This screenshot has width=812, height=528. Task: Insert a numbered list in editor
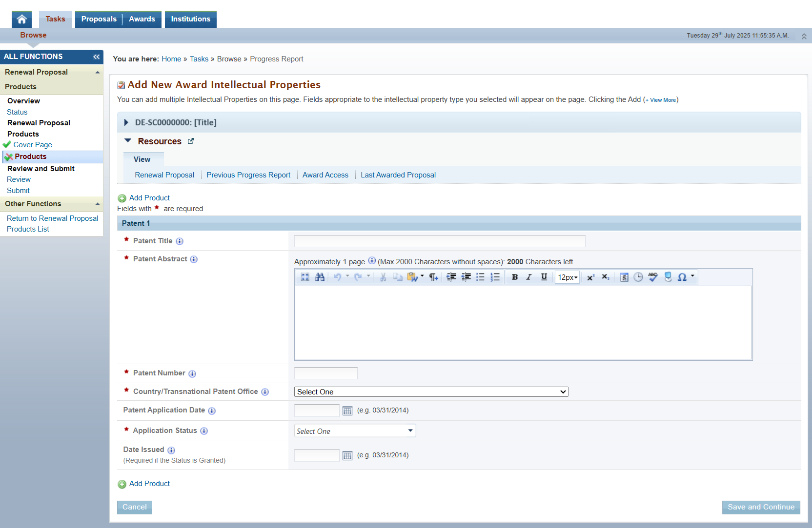click(x=495, y=277)
